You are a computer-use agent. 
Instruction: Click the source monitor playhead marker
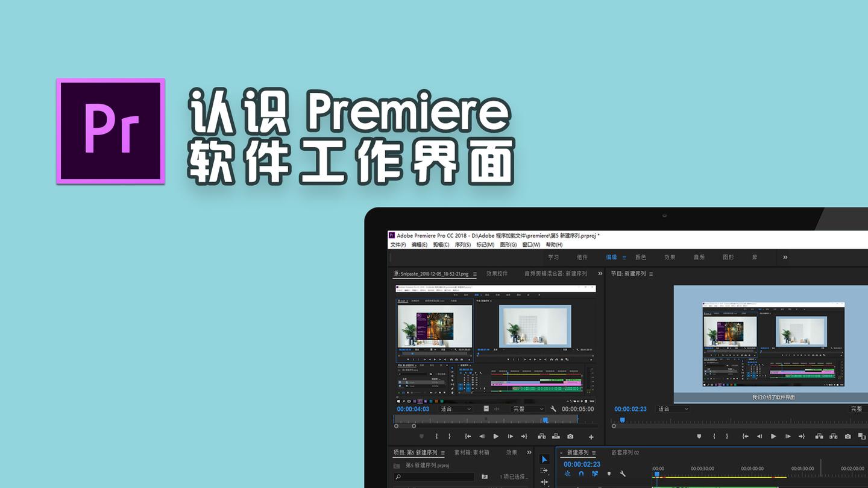pyautogui.click(x=546, y=420)
